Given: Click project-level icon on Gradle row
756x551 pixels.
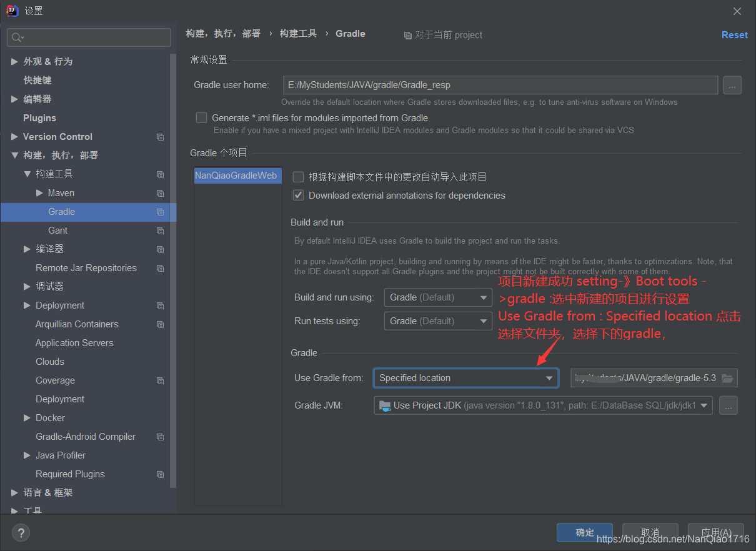Looking at the screenshot, I should (x=161, y=212).
